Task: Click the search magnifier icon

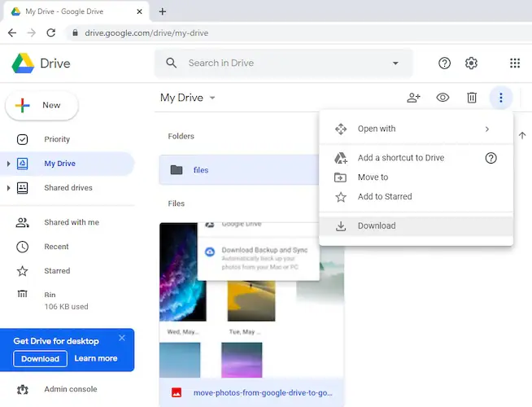Action: [x=172, y=63]
